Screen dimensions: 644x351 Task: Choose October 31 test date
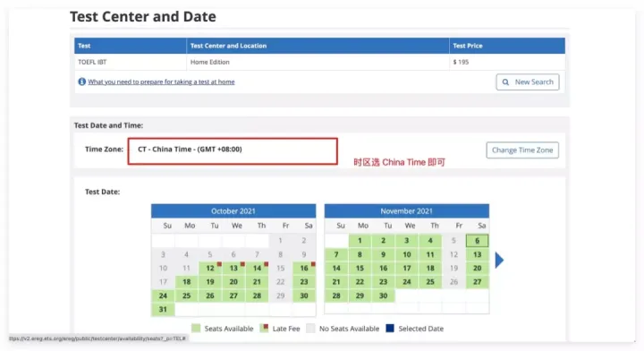(x=163, y=309)
